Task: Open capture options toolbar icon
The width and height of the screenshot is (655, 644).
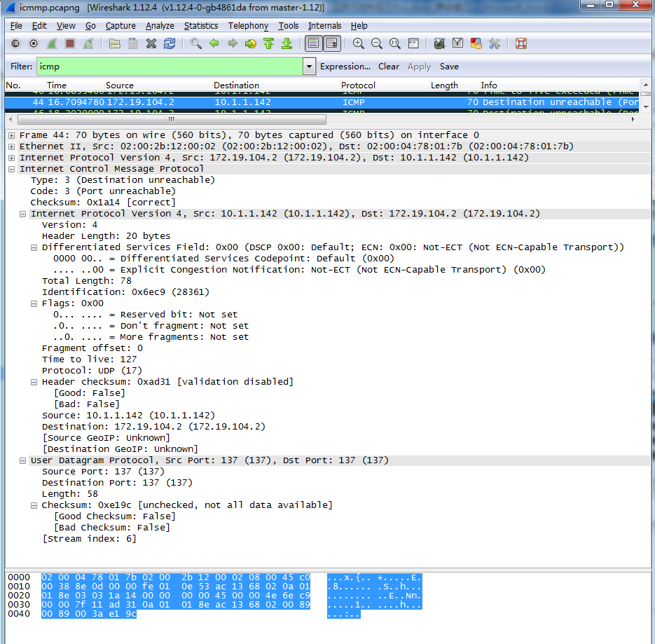Action: coord(34,43)
